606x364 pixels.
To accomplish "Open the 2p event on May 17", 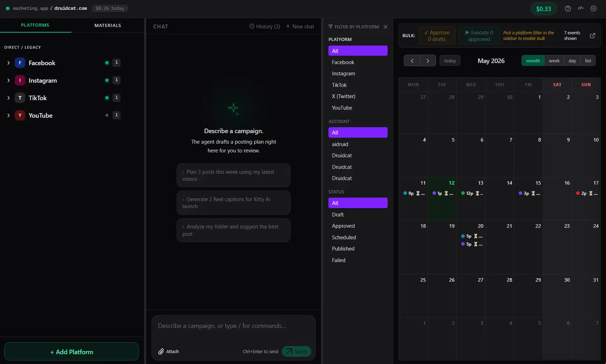I will (587, 193).
